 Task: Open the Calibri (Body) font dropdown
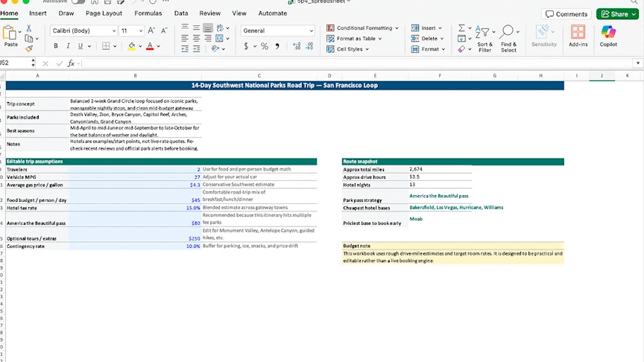click(83, 31)
